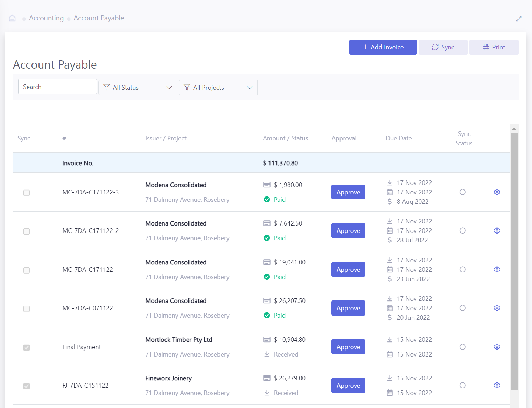The height and width of the screenshot is (408, 532).
Task: Select Accounting in the breadcrumb
Action: (x=46, y=18)
